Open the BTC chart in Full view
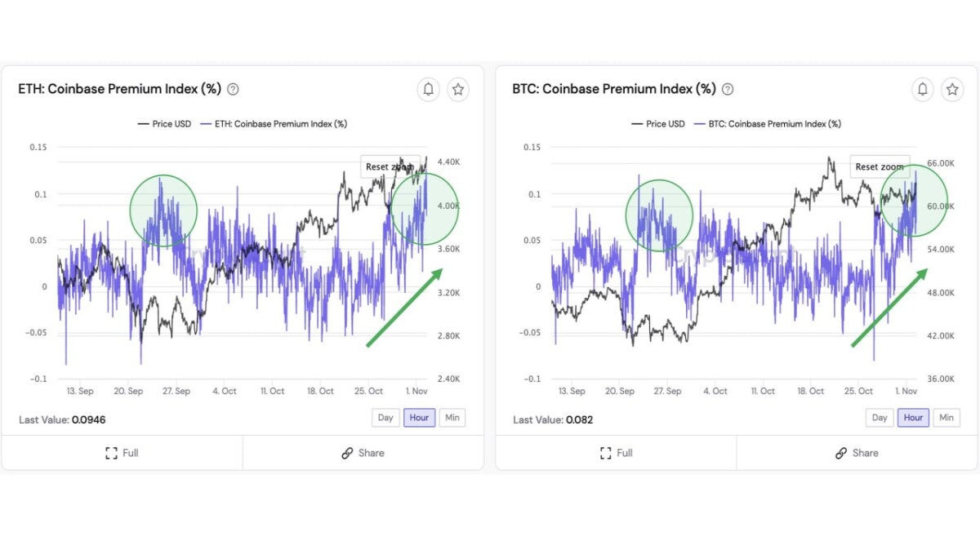Screen dimensions: 980x541 tap(616, 453)
